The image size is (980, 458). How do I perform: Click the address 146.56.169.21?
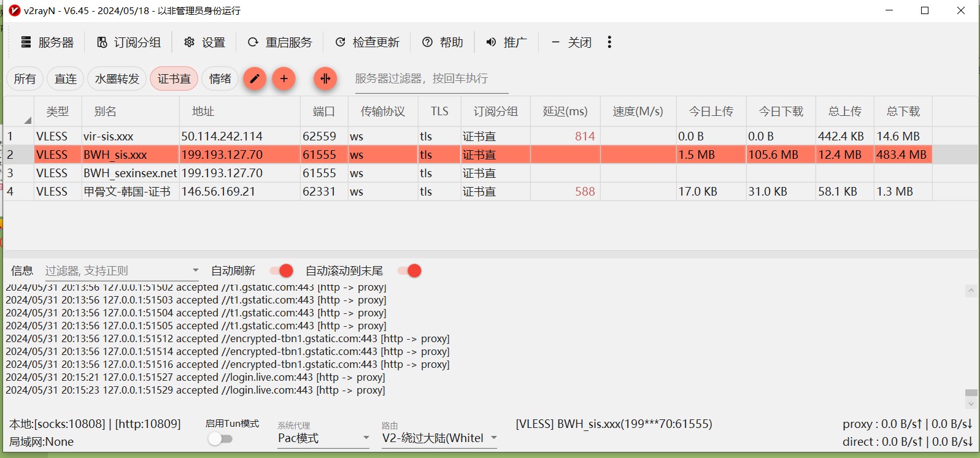point(218,191)
